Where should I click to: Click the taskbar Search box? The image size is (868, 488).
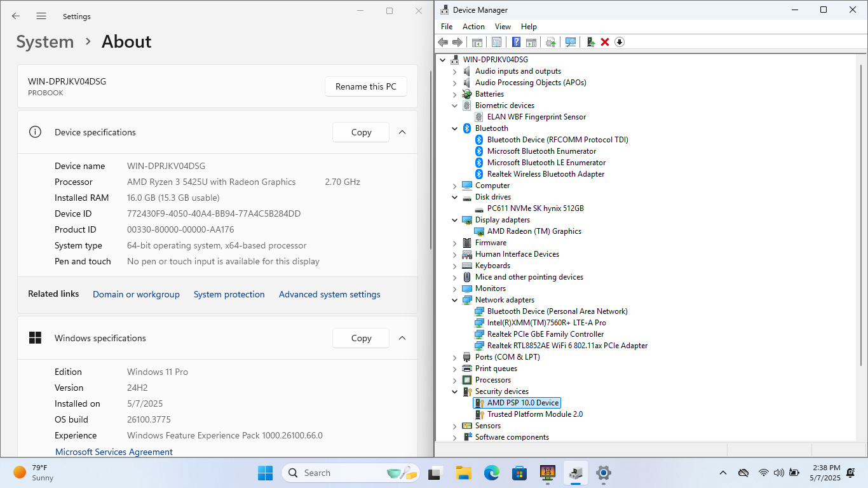[x=351, y=473]
